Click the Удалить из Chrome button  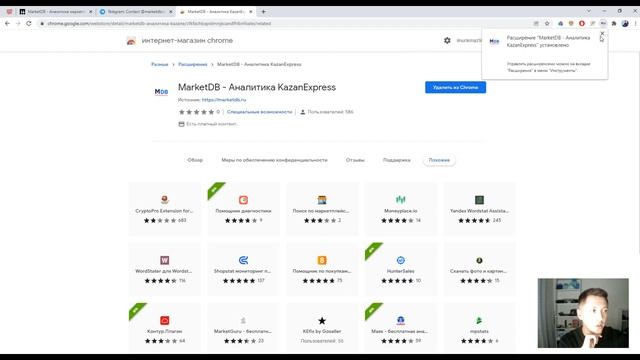[x=456, y=87]
